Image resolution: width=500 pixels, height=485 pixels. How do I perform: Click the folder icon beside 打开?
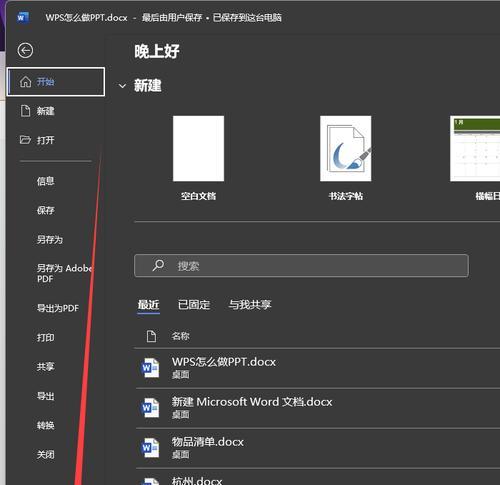click(x=25, y=140)
